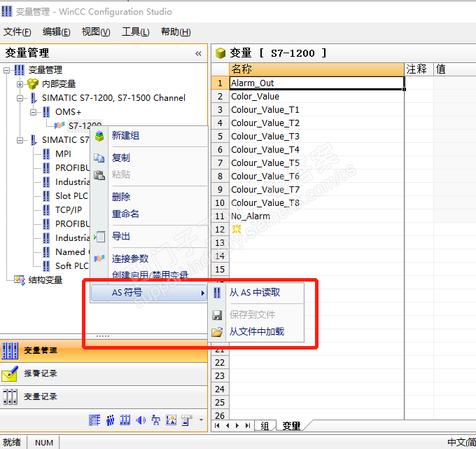Open the 编辑(E) menu
This screenshot has width=476, height=449.
coord(57,32)
